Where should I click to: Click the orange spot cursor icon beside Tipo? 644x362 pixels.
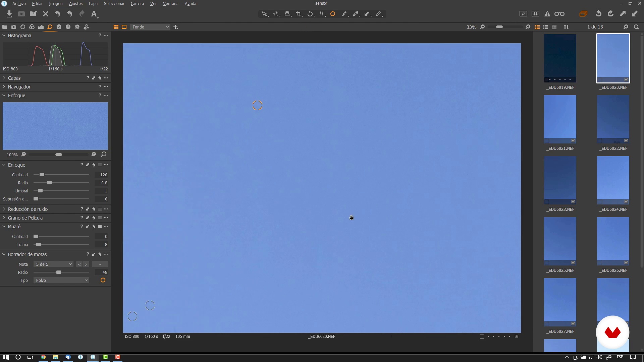[103, 280]
